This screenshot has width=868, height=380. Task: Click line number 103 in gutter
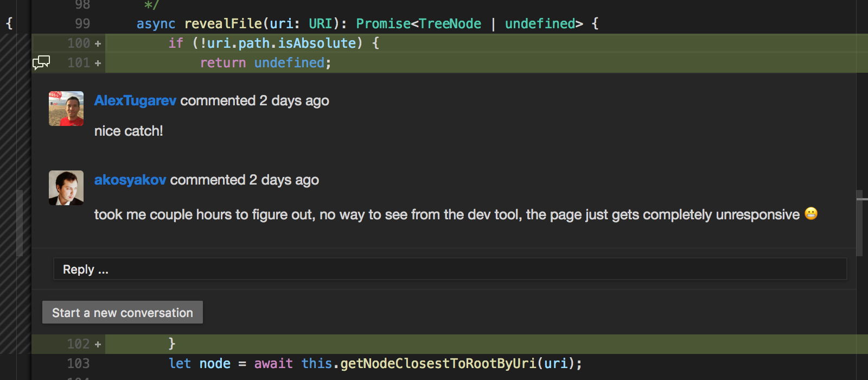pyautogui.click(x=78, y=364)
